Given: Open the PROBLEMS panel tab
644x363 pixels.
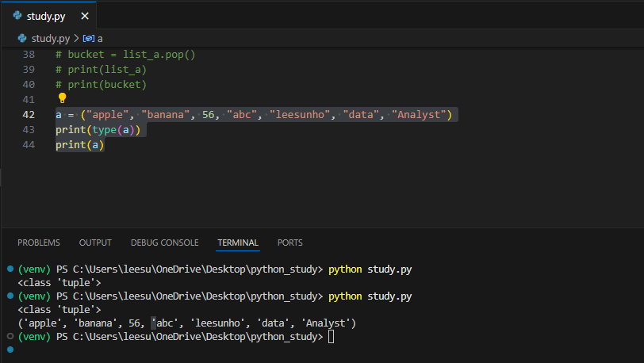Looking at the screenshot, I should tap(39, 243).
